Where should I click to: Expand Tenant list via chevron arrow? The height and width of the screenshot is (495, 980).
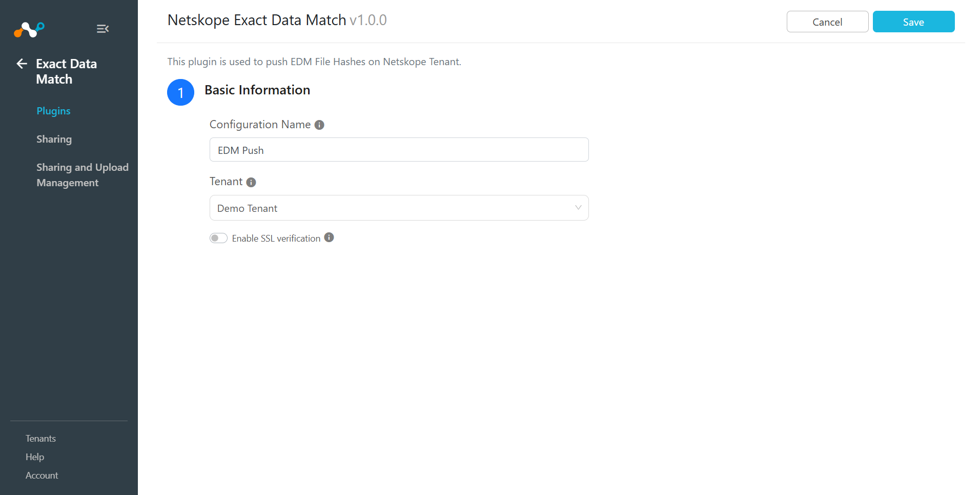point(578,208)
